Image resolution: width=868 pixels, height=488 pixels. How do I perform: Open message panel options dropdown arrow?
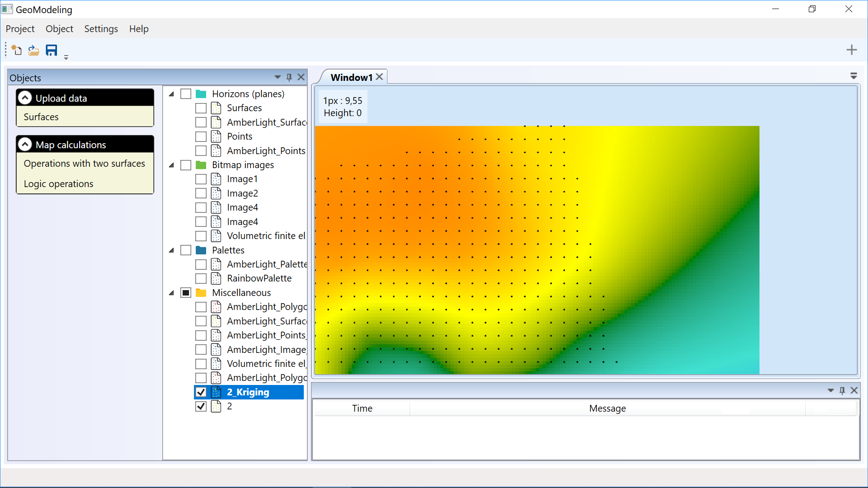tap(830, 390)
